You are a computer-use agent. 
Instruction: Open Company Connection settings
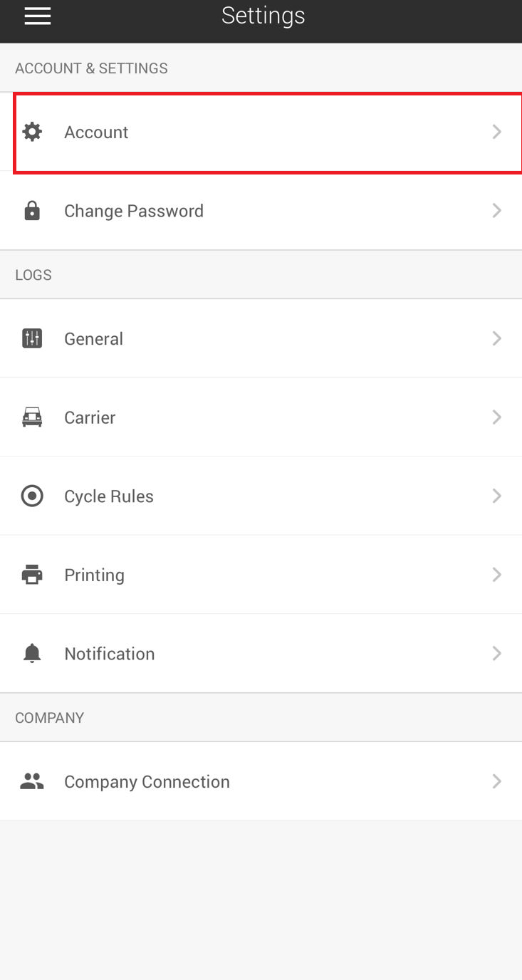tap(261, 781)
